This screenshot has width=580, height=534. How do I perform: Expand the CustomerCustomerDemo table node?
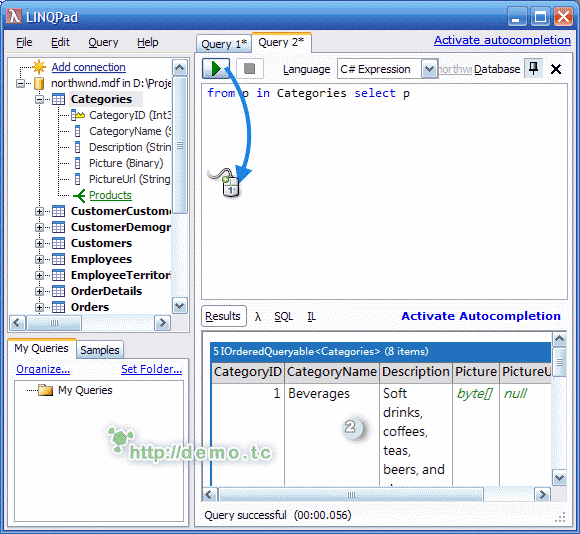click(x=39, y=211)
